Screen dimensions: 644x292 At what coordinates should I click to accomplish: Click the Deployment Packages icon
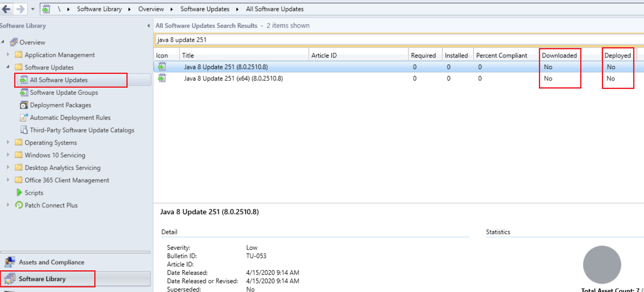tap(24, 105)
